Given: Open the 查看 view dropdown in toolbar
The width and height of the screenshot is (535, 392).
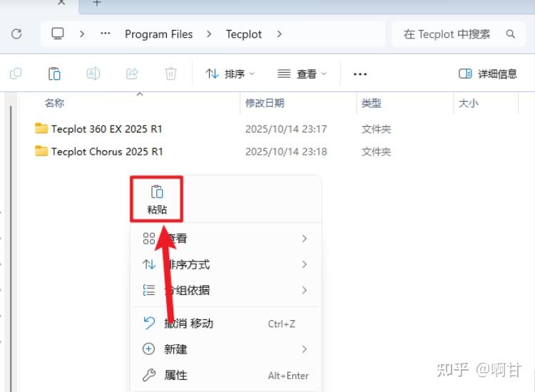Looking at the screenshot, I should tap(302, 73).
